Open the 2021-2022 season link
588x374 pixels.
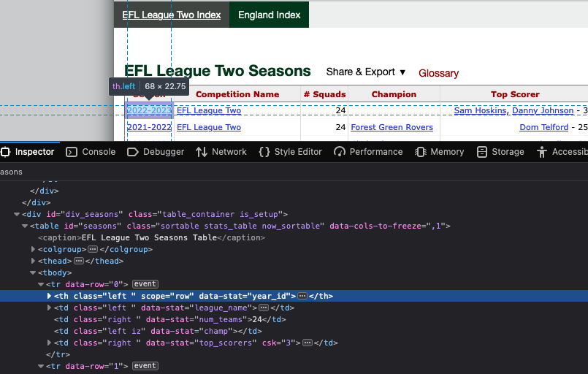coord(149,127)
